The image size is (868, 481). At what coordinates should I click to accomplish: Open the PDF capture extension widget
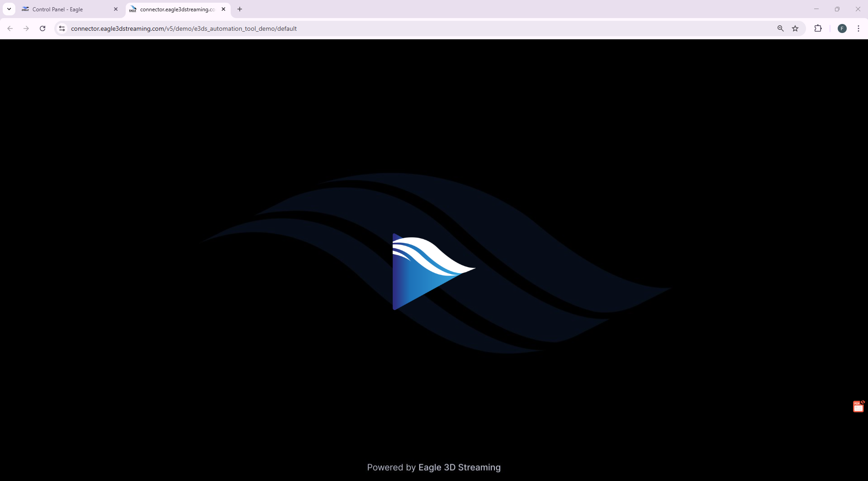coord(857,406)
